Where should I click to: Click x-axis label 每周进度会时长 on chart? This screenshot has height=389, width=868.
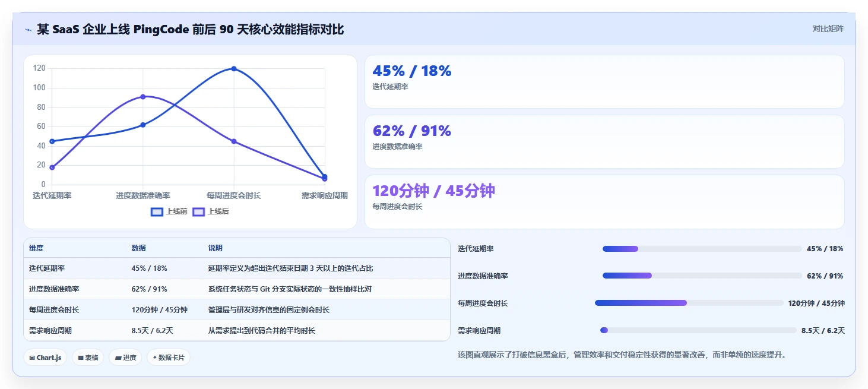(234, 195)
